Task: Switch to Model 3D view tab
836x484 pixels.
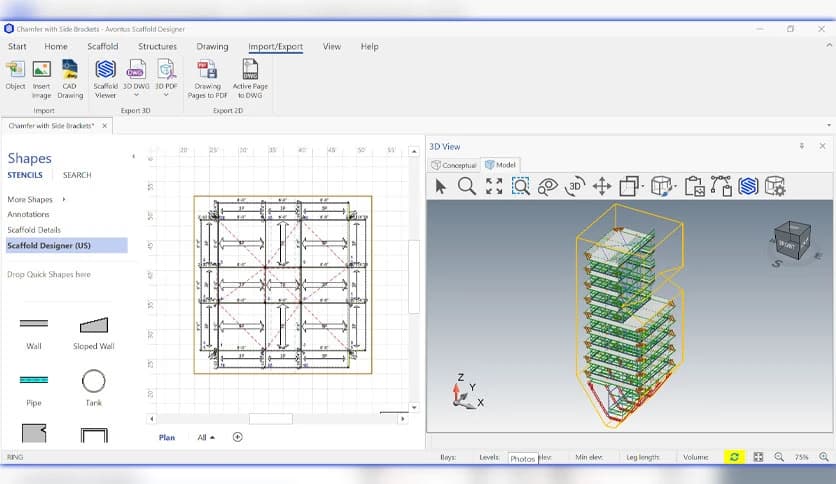Action: [x=500, y=165]
